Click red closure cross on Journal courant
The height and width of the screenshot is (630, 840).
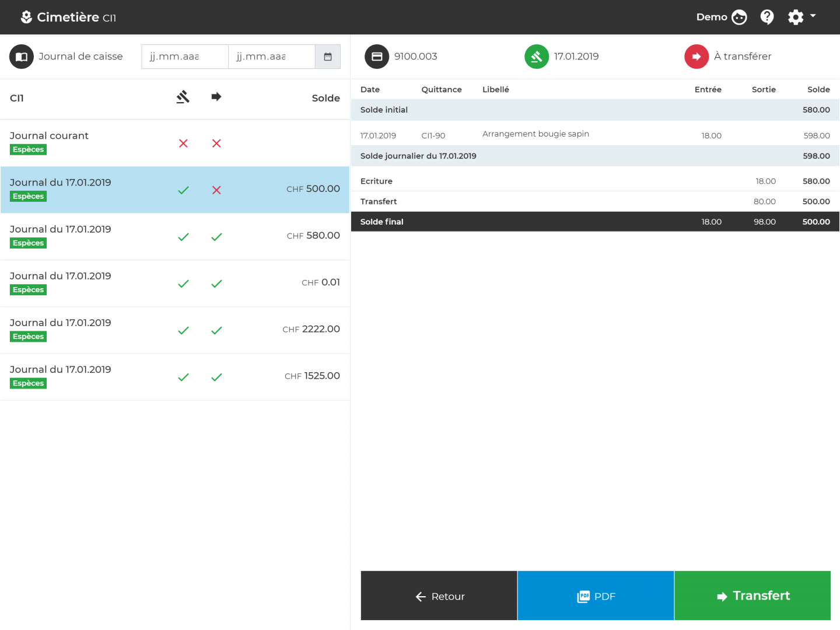[x=183, y=143]
